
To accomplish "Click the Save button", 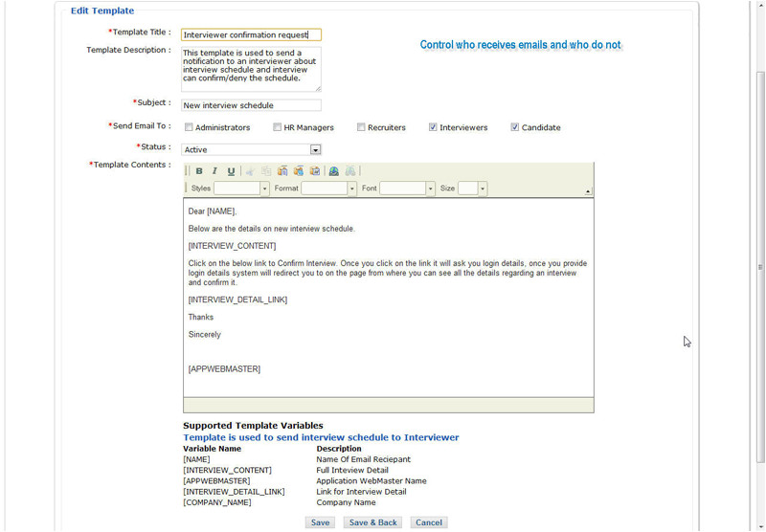I will click(320, 522).
